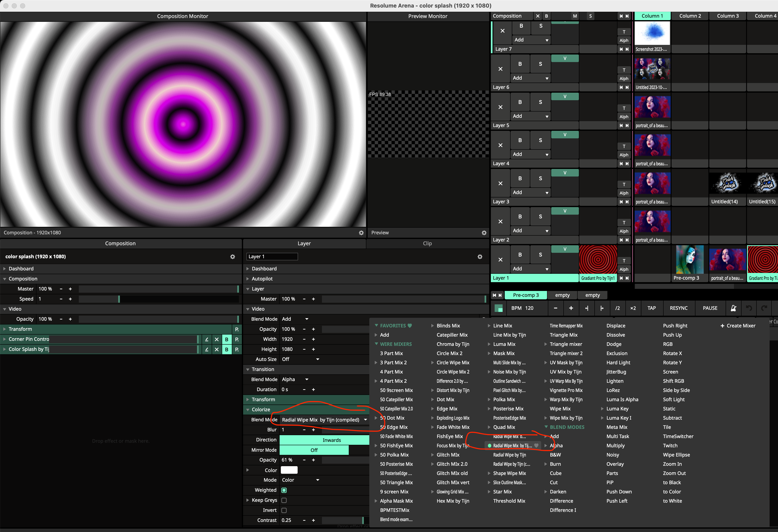Open Preview Monitor settings gear
778x532 pixels.
tap(484, 233)
